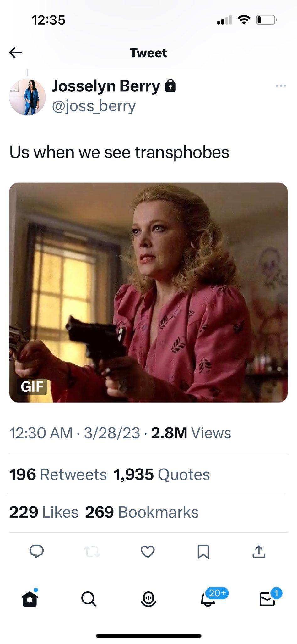Tap the @joss_berry handle
Image resolution: width=297 pixels, height=644 pixels.
pyautogui.click(x=94, y=106)
